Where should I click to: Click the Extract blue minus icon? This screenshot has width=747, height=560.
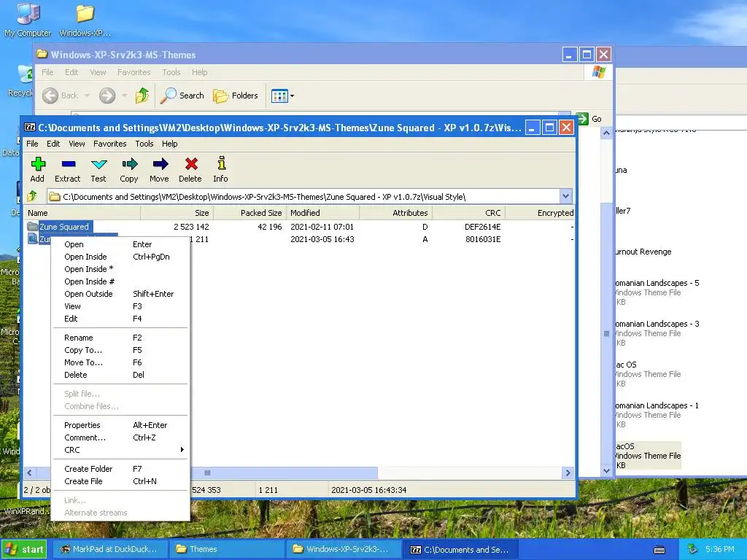pyautogui.click(x=68, y=164)
